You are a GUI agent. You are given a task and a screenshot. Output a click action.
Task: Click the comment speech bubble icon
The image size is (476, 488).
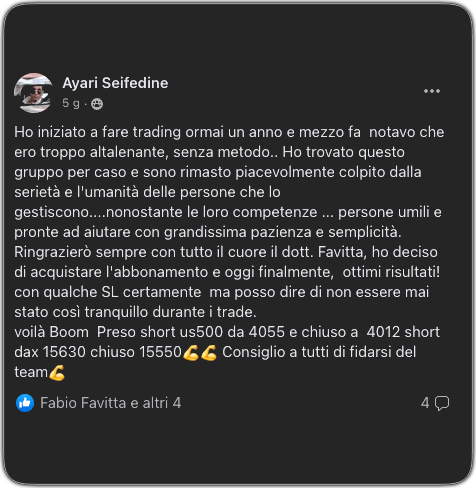pyautogui.click(x=442, y=403)
